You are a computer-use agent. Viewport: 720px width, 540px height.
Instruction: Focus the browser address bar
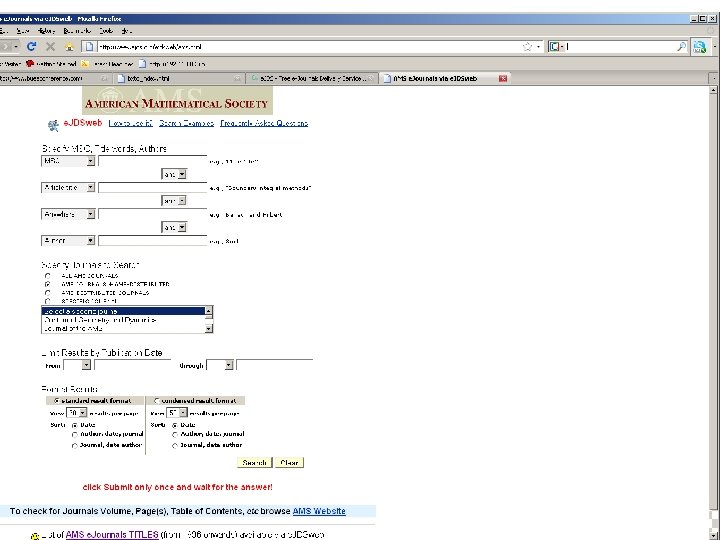click(308, 46)
